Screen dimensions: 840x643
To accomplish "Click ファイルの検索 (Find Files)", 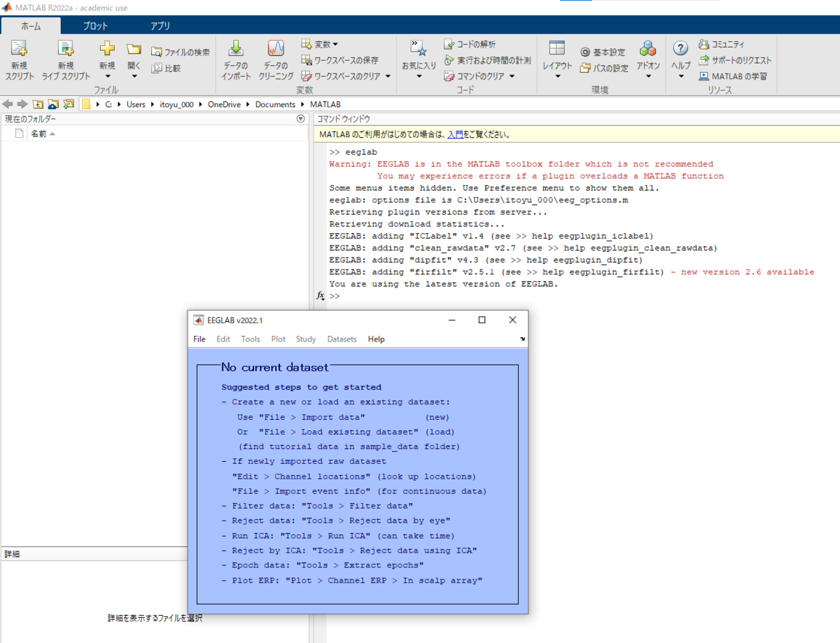I will tap(181, 52).
